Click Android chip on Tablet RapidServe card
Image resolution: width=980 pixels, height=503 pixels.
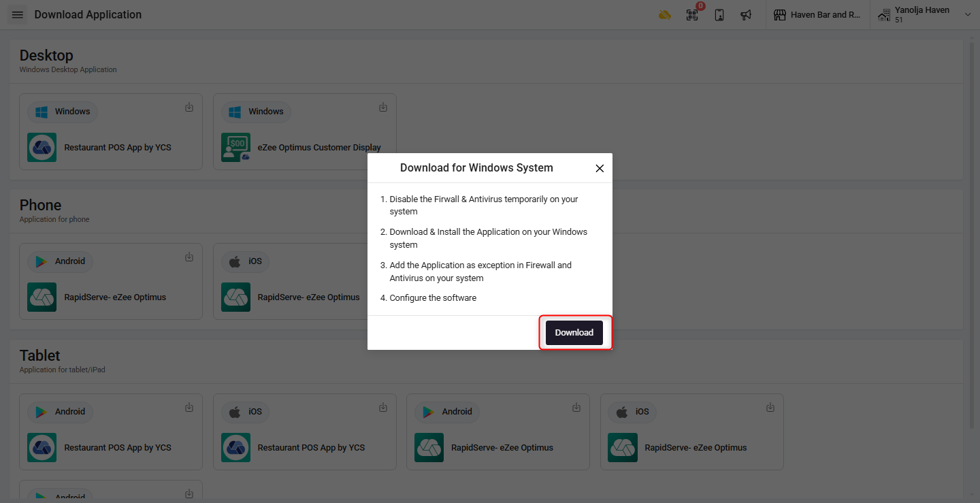point(447,412)
